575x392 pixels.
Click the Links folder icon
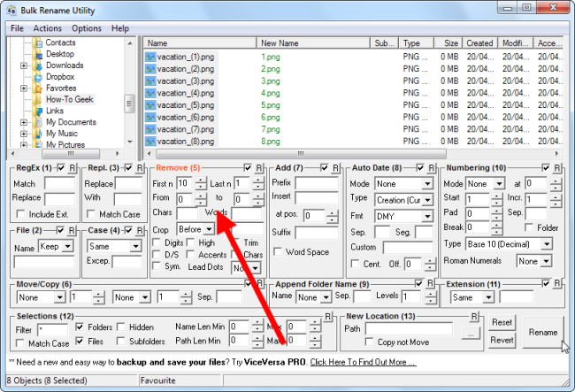coord(39,111)
